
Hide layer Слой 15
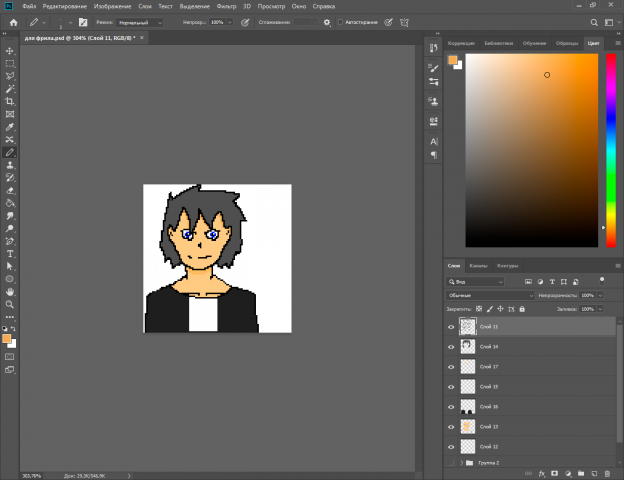click(x=451, y=387)
